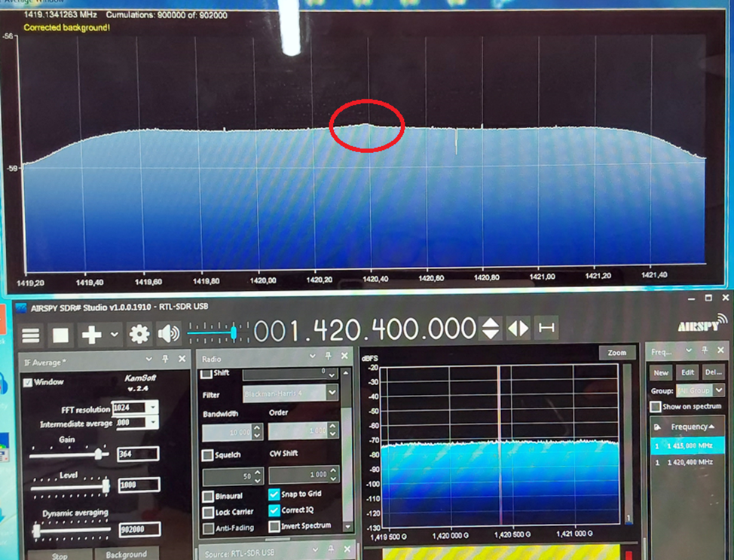Screen dimensions: 734x560
Task: Uncheck the Snap to Grid checkbox
Action: (x=274, y=494)
